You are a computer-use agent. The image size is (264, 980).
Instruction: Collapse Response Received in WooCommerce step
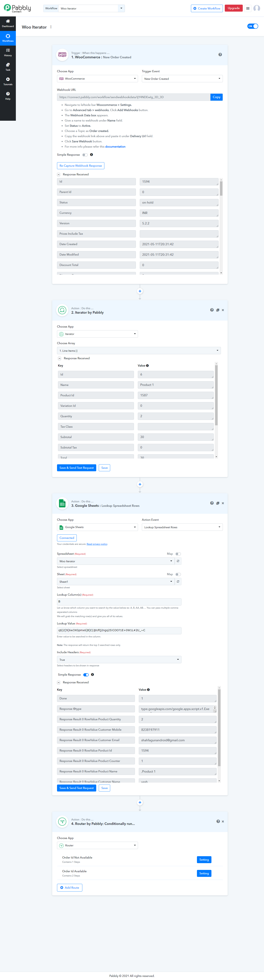pyautogui.click(x=59, y=175)
